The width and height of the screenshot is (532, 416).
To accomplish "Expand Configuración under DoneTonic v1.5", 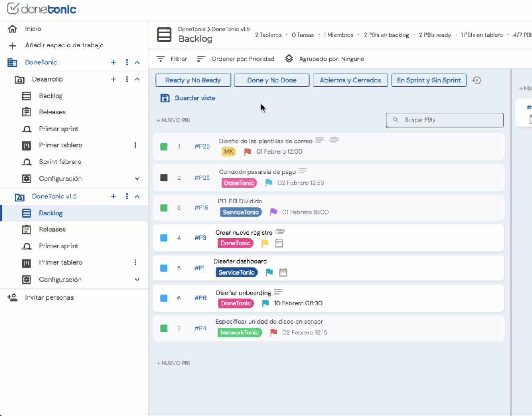I will 137,280.
